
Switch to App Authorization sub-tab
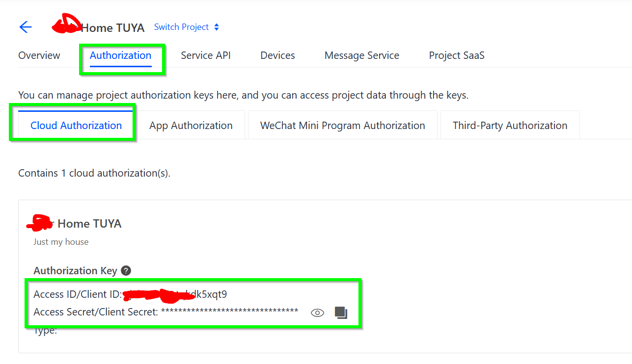coord(191,125)
